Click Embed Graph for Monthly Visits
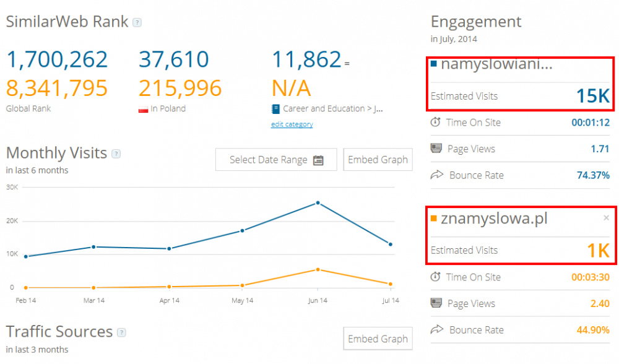Screen dimensions: 619x364 pos(378,160)
